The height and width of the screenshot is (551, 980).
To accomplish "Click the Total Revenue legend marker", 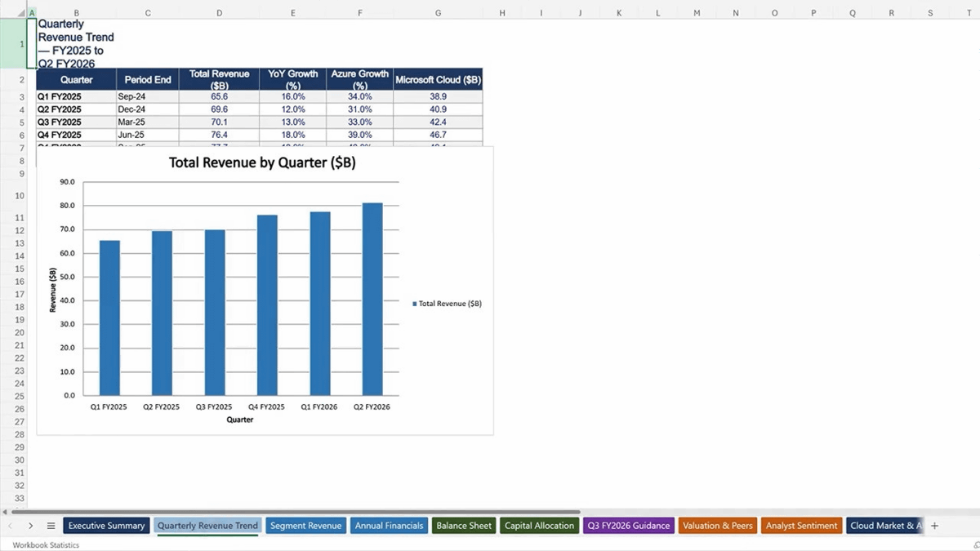I will point(415,304).
